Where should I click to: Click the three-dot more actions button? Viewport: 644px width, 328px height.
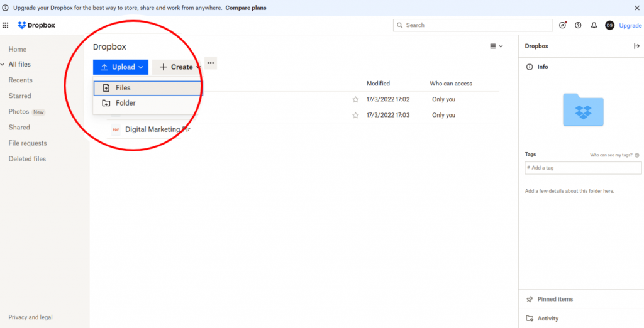click(x=211, y=63)
